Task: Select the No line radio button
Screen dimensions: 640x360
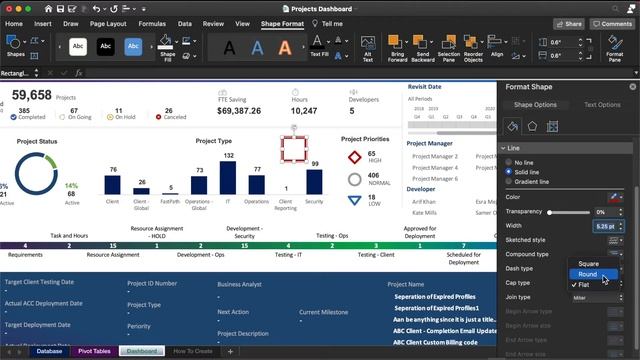Action: tap(509, 162)
